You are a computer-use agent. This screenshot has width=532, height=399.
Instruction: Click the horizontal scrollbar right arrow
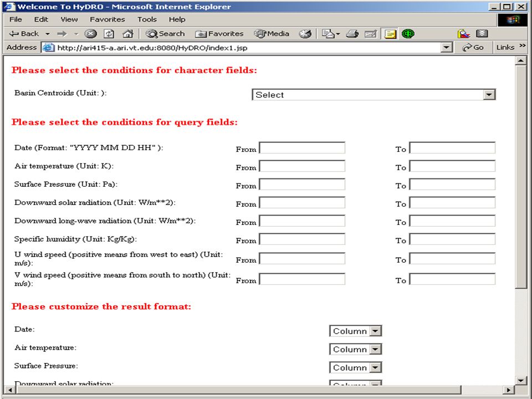click(509, 390)
